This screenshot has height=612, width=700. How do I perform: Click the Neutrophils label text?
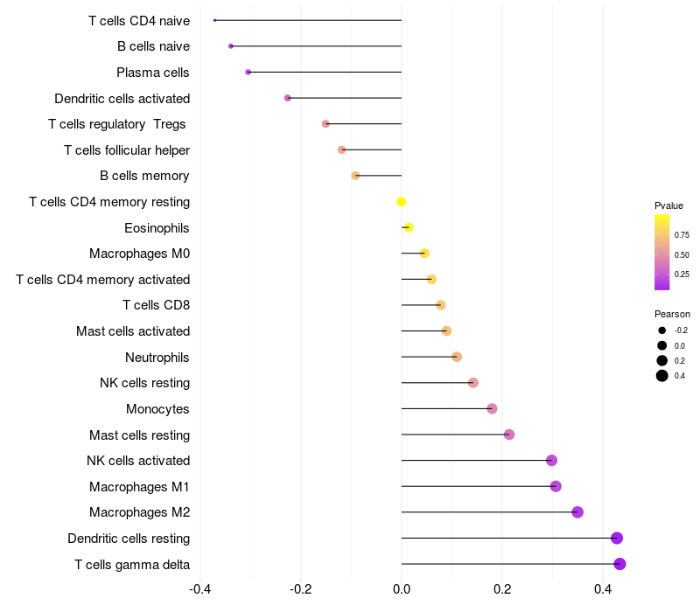pyautogui.click(x=157, y=358)
